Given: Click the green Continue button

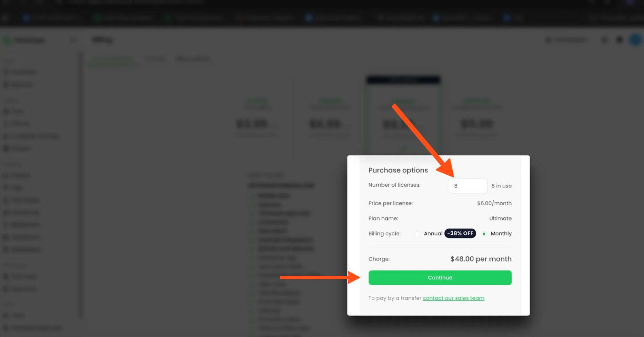Looking at the screenshot, I should [x=440, y=278].
